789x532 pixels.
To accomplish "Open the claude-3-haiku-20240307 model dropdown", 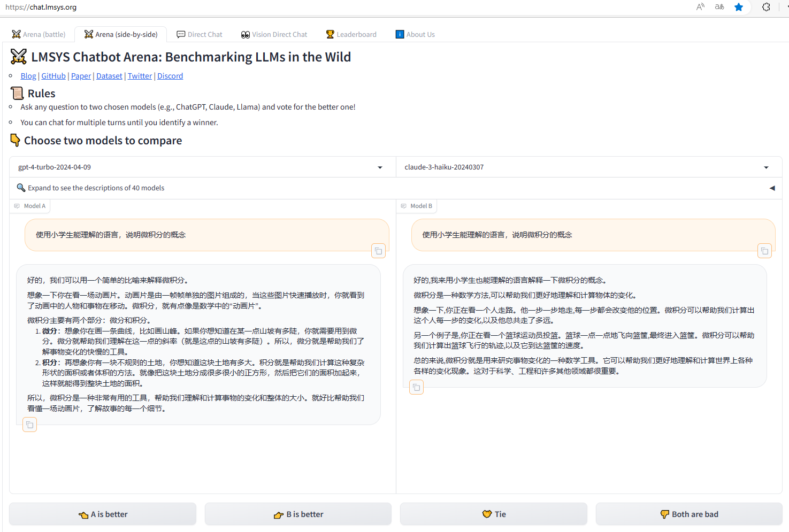I will tap(589, 167).
